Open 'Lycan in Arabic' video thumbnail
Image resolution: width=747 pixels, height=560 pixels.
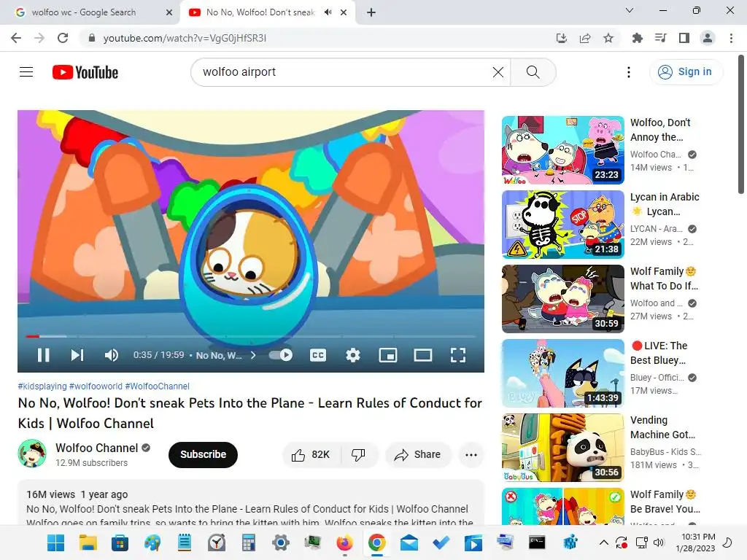point(562,225)
